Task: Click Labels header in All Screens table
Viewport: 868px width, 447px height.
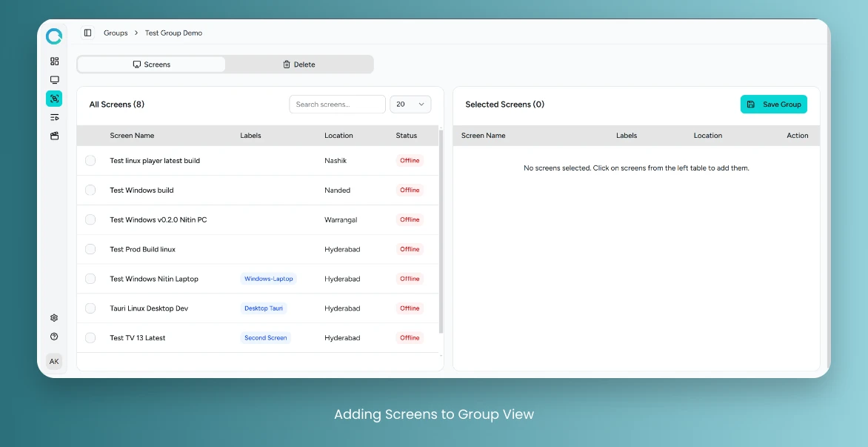Action: 250,136
